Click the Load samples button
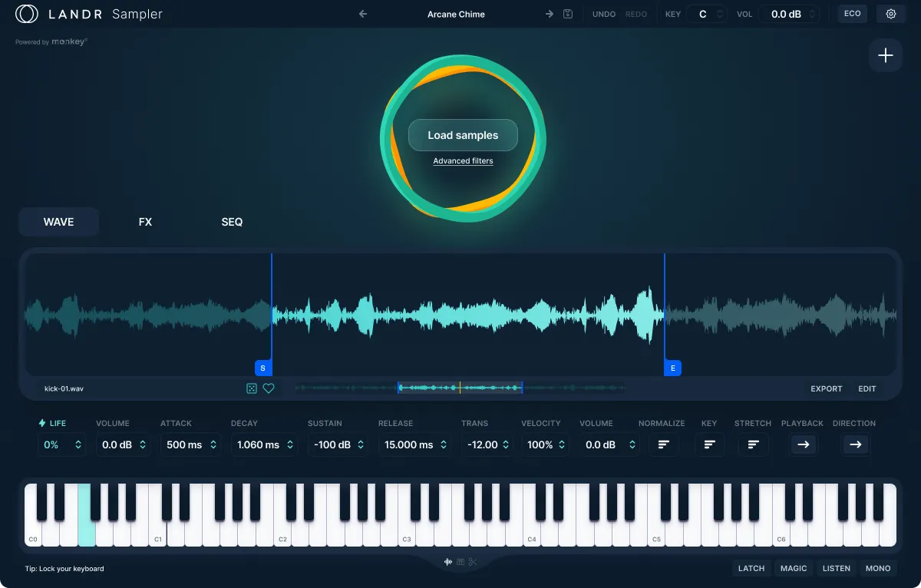The width and height of the screenshot is (921, 588). [463, 134]
